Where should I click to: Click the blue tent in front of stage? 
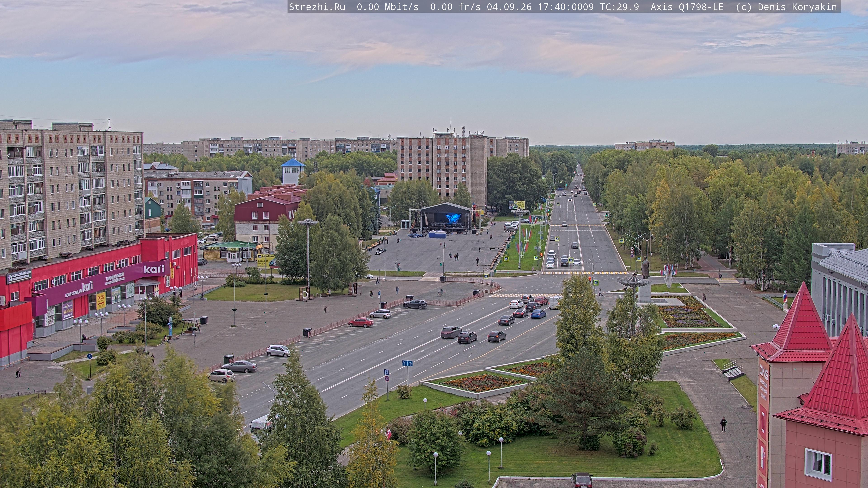[x=437, y=234]
